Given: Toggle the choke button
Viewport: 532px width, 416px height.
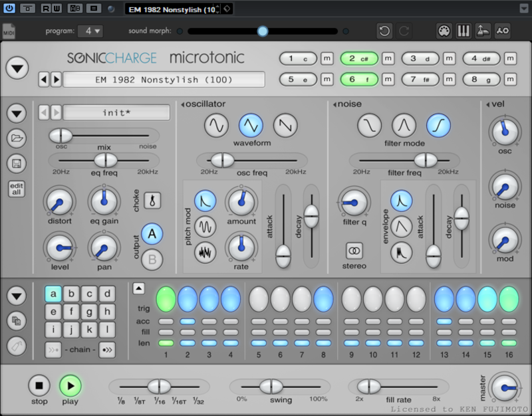Looking at the screenshot, I should (152, 201).
